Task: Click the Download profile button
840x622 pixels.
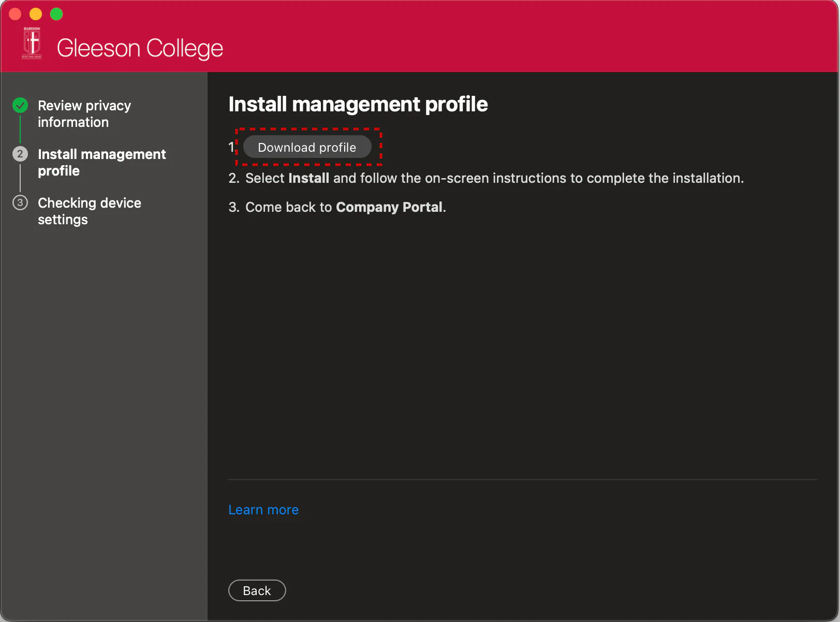Action: pyautogui.click(x=307, y=147)
